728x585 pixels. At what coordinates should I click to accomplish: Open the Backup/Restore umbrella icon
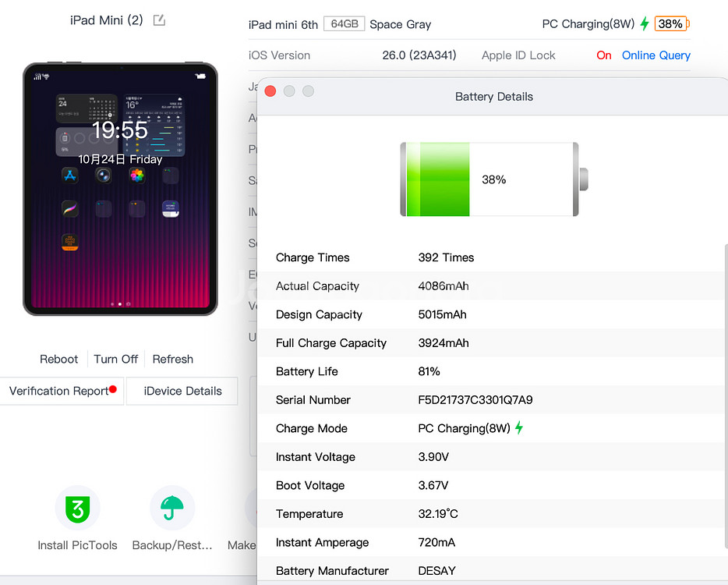tap(172, 509)
